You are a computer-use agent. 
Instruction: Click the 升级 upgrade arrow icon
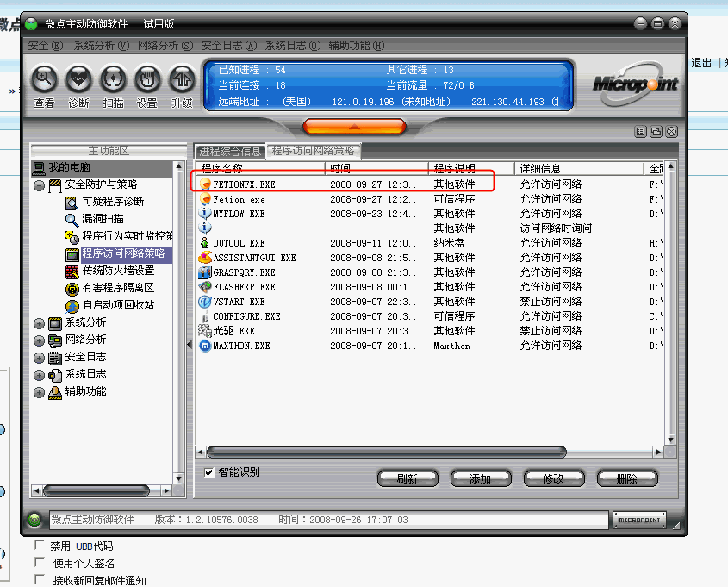tap(182, 79)
